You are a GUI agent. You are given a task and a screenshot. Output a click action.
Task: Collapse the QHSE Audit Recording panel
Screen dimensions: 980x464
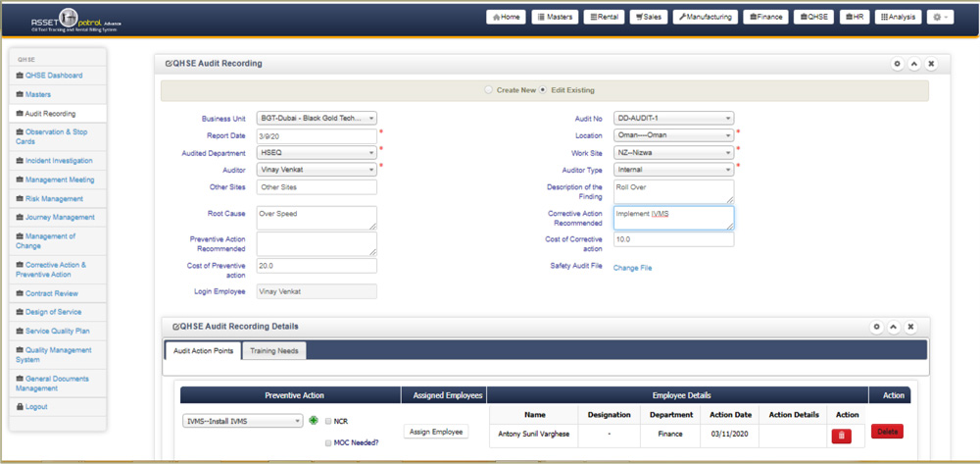(913, 64)
